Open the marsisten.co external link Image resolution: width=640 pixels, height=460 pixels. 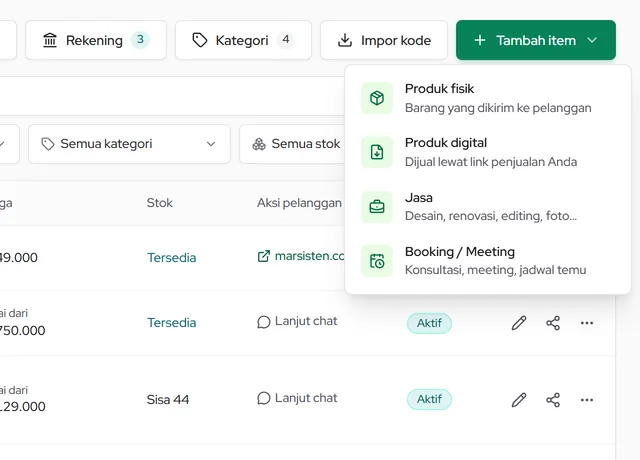pyautogui.click(x=301, y=256)
